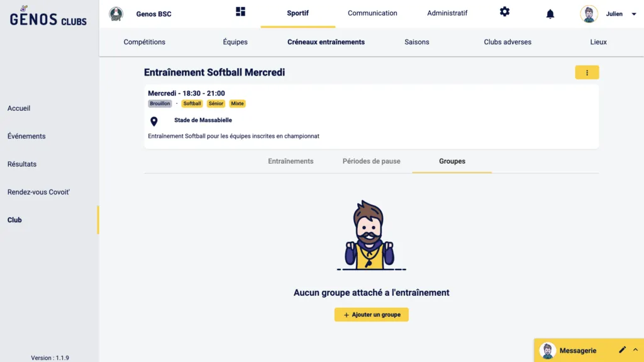Open the dashboard grid icon

click(240, 12)
